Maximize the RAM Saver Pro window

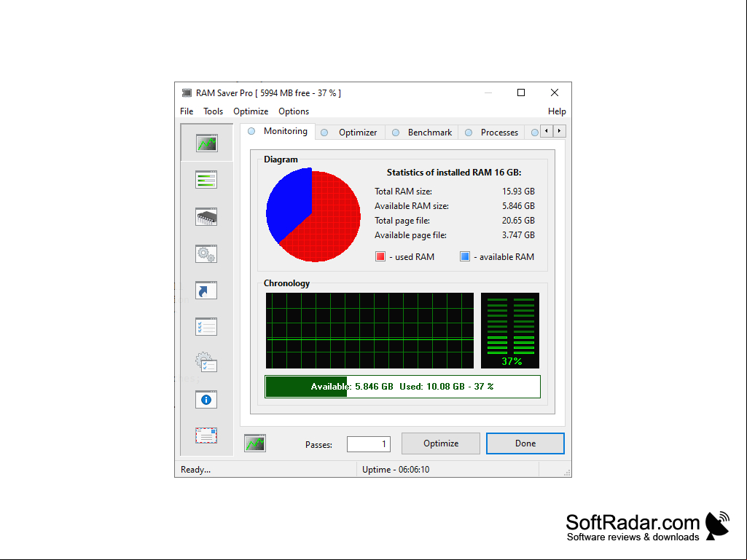(x=521, y=93)
